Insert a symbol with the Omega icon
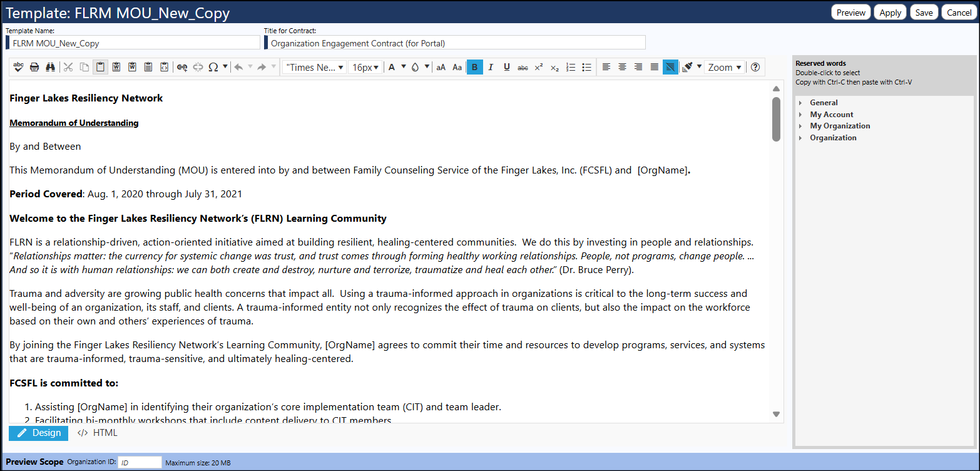 [213, 67]
